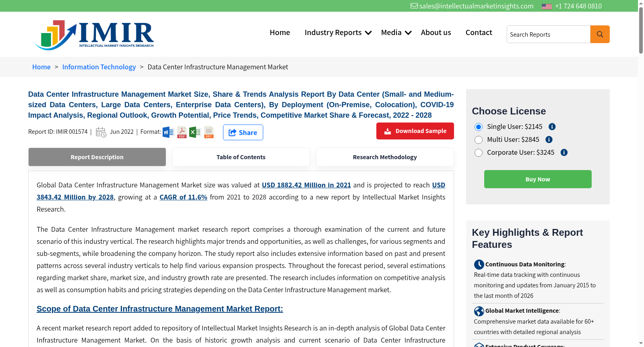Open the About us menu item
Viewport: 644px width, 347px height.
(436, 32)
